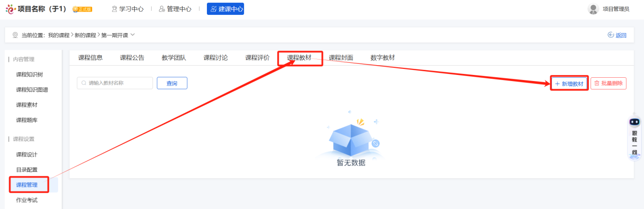Switch to the 课程公告 tab
The height and width of the screenshot is (209, 644).
132,58
